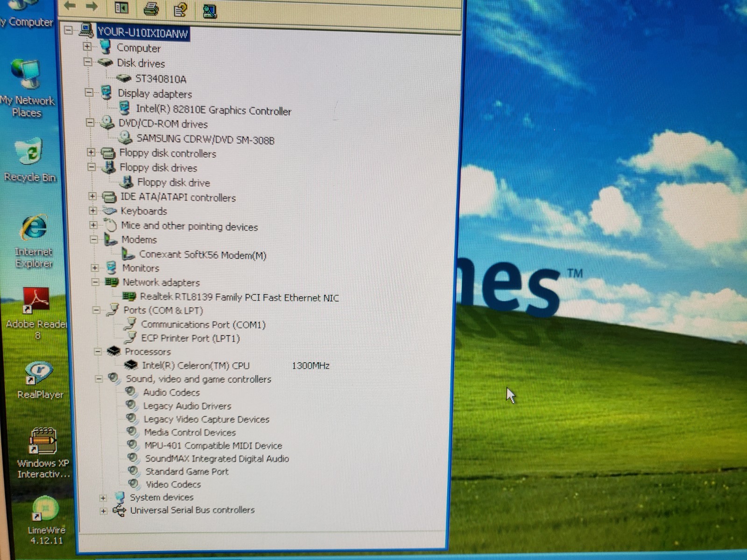Select MPU-401 Compatible MIDI Device
The width and height of the screenshot is (747, 560).
point(213,446)
